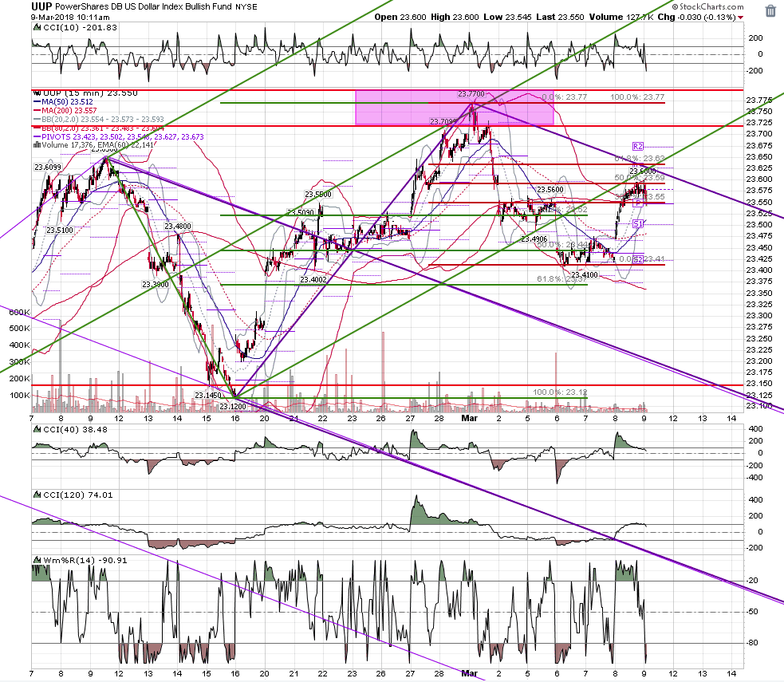Click the volume bars icon in legend
The image size is (784, 682).
pyautogui.click(x=37, y=145)
